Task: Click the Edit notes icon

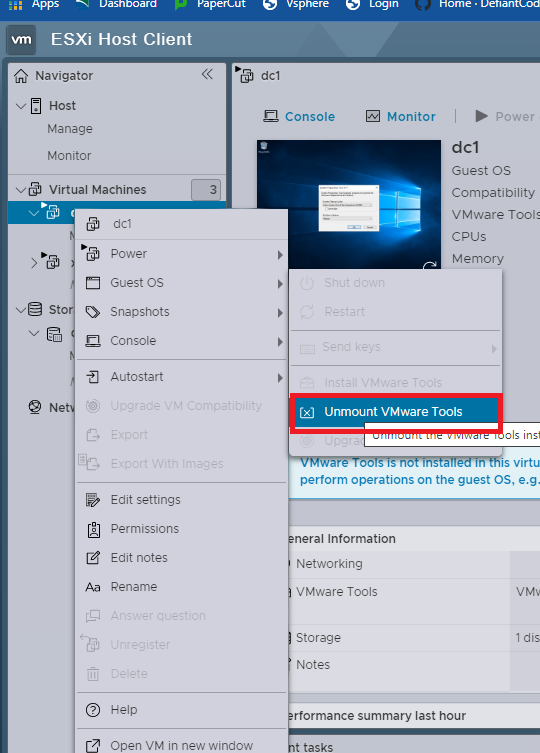Action: point(93,558)
